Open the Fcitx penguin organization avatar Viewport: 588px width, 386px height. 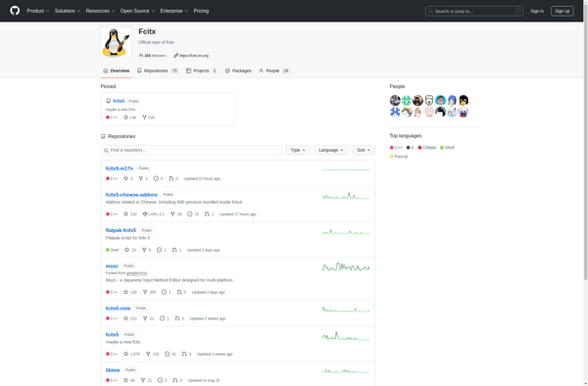pos(117,42)
